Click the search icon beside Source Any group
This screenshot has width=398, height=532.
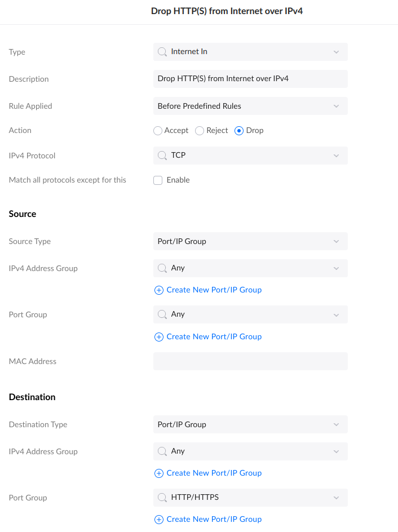click(x=162, y=268)
